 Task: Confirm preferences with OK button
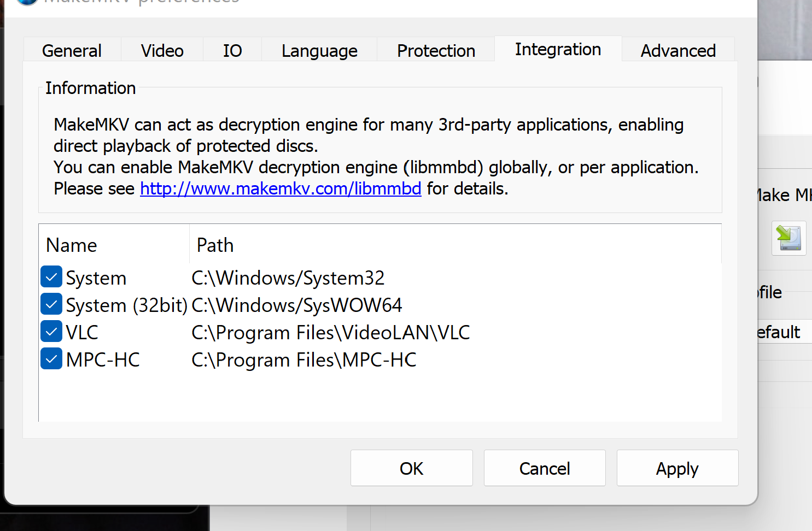tap(412, 468)
